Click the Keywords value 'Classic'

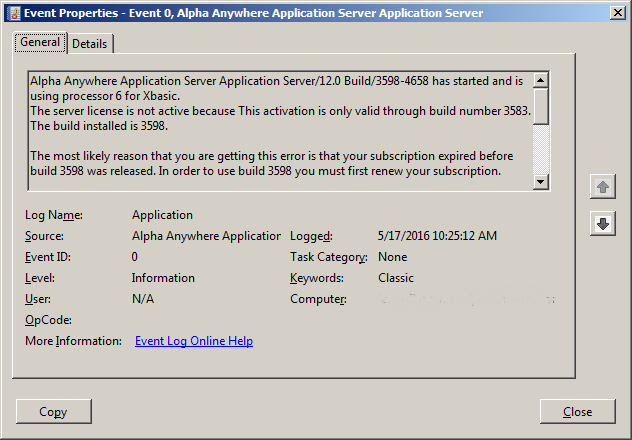(396, 278)
